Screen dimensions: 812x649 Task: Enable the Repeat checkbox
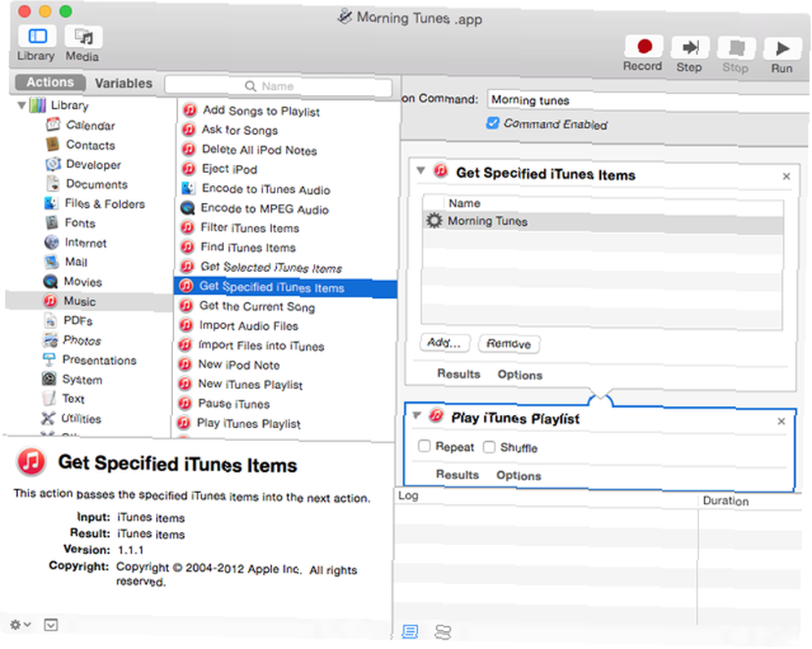click(424, 446)
